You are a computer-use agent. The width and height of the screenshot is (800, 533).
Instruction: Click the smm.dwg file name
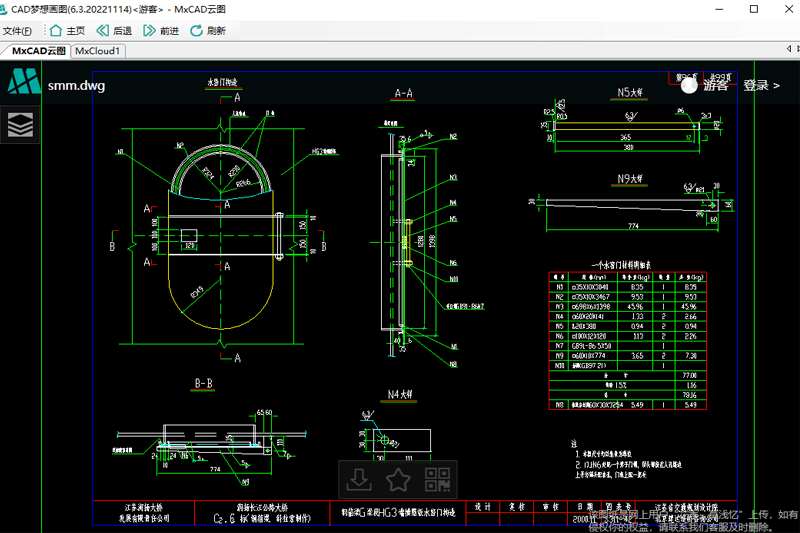click(x=76, y=85)
